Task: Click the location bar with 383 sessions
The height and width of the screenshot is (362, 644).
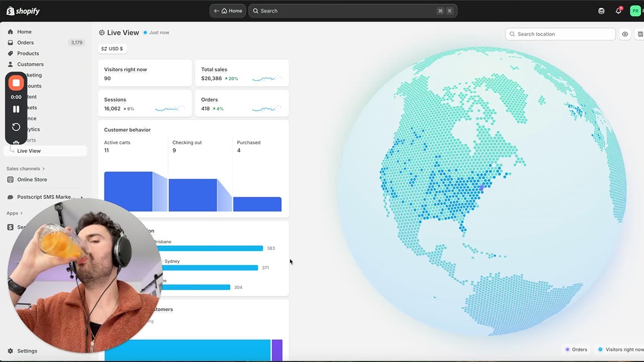Action: click(209, 248)
